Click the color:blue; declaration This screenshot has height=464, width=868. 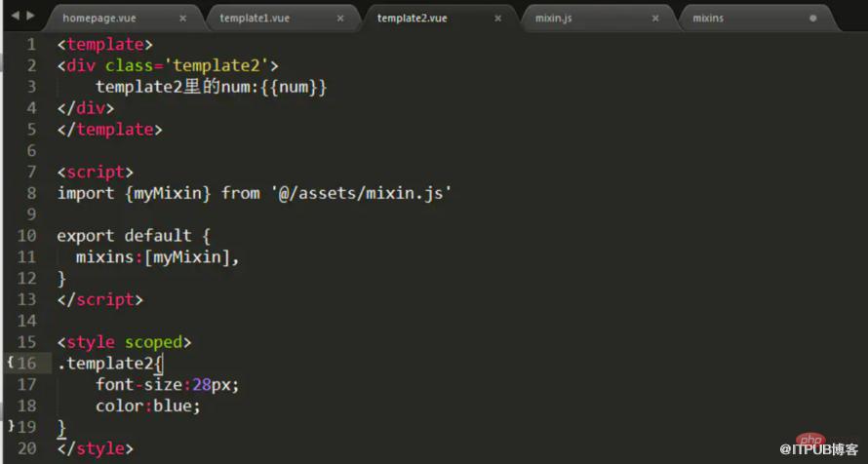click(x=148, y=406)
